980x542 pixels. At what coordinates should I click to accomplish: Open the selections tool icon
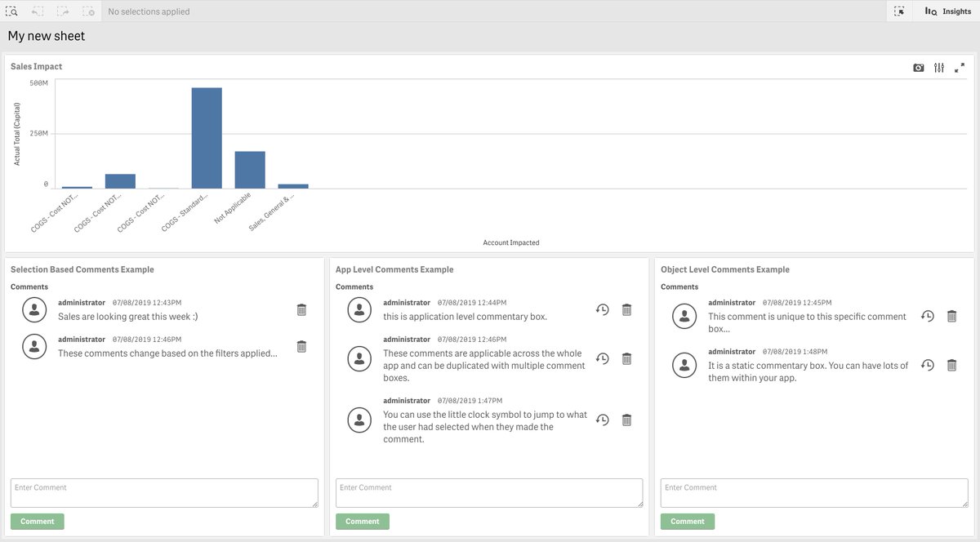[899, 11]
